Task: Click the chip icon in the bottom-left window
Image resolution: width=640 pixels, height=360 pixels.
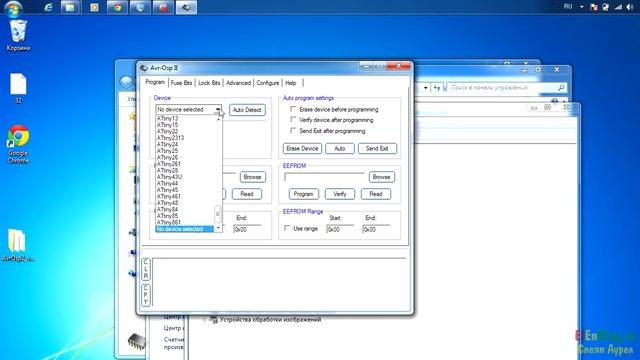Action: (136, 341)
